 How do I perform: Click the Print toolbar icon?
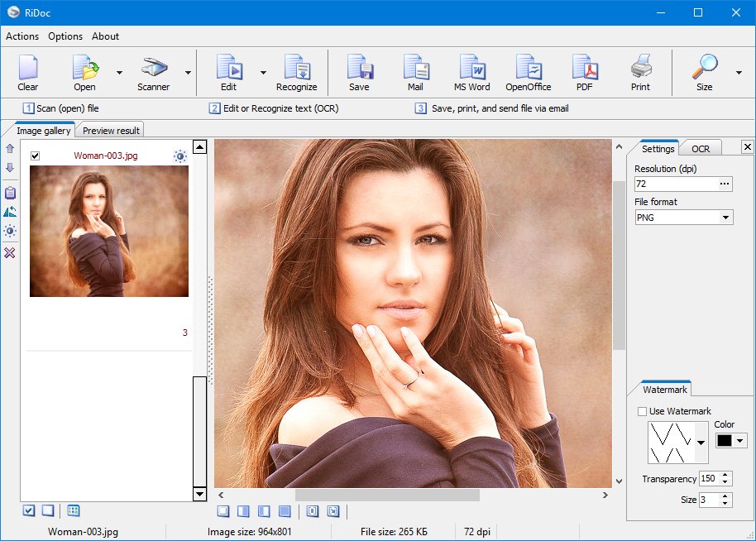pos(640,72)
